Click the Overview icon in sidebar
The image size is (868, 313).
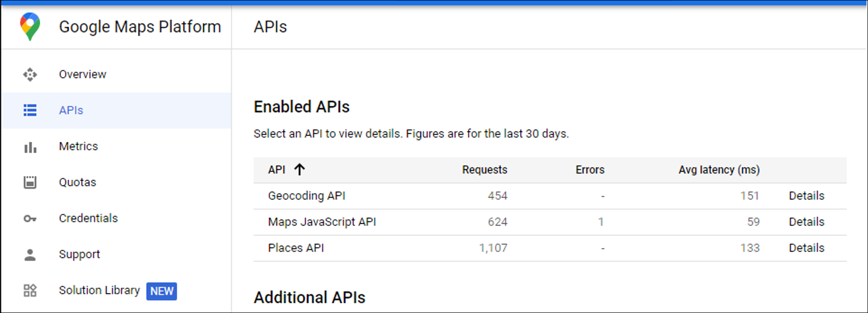(30, 75)
